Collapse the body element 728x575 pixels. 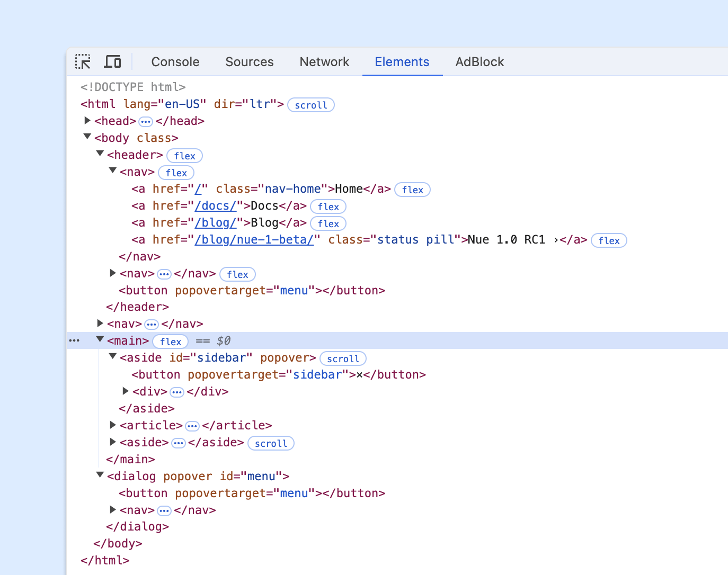coord(87,137)
